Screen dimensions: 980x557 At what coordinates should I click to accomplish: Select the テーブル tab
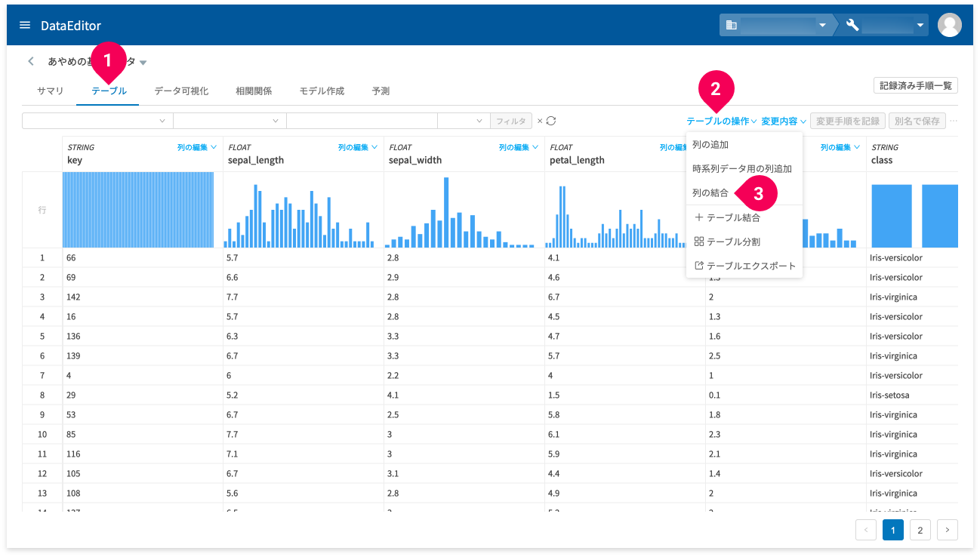[x=109, y=91]
